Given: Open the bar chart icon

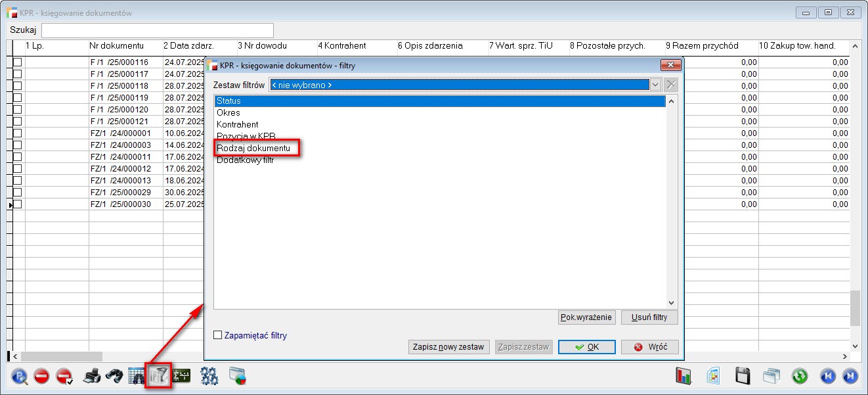Looking at the screenshot, I should [x=684, y=376].
